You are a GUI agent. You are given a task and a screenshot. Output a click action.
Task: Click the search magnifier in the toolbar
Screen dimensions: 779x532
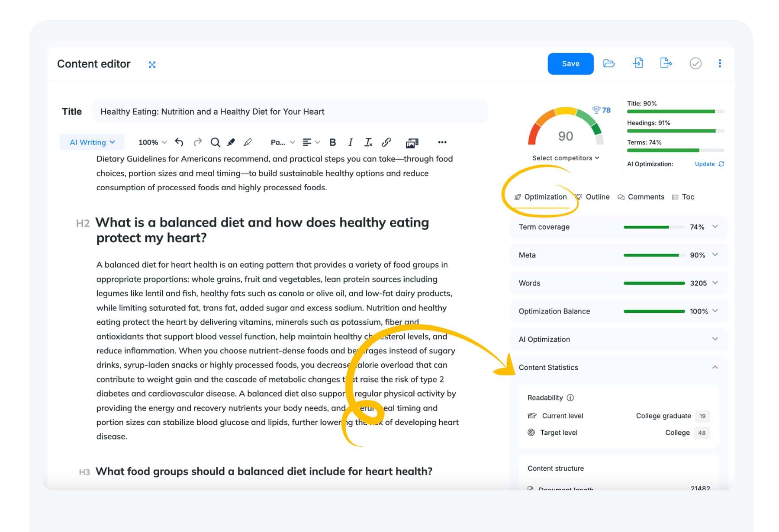[215, 142]
